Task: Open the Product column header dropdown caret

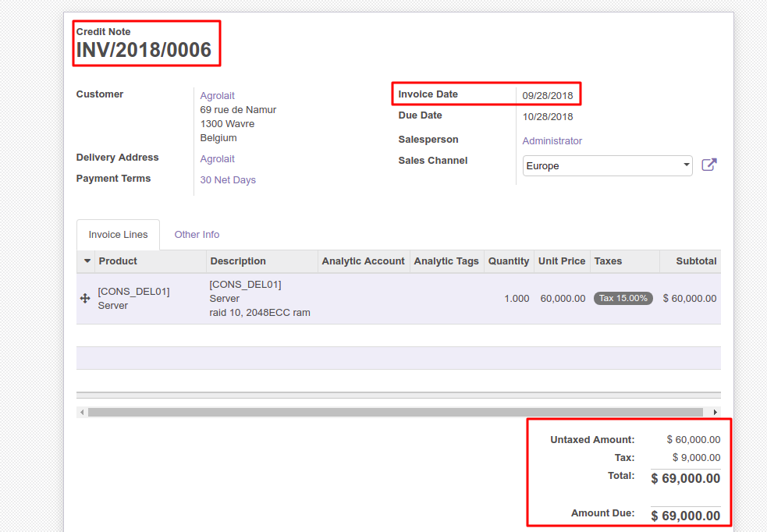Action: [x=87, y=261]
